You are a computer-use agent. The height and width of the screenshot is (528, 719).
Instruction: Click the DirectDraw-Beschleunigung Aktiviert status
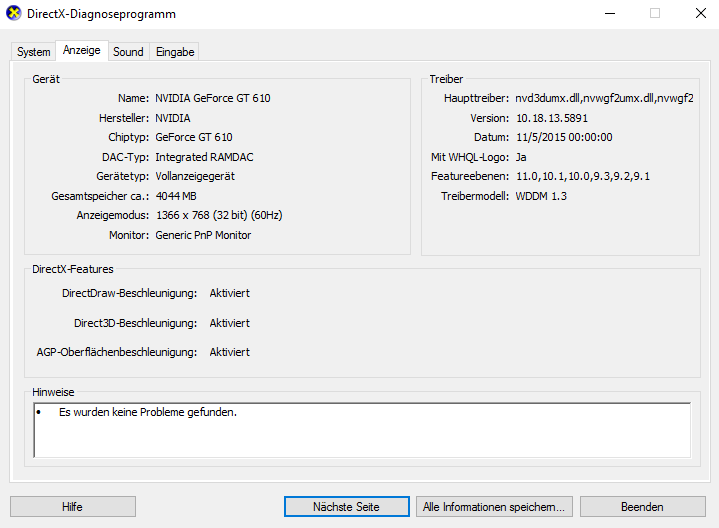click(229, 293)
